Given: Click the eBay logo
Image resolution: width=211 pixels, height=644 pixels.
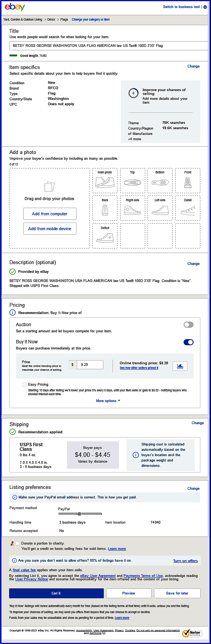Looking at the screenshot, I should coord(15,7).
